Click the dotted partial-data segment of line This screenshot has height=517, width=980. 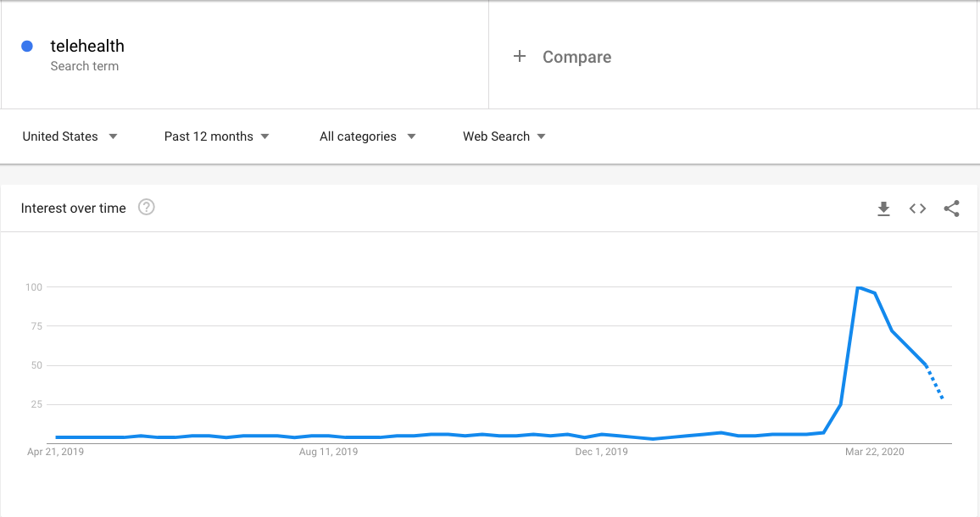(x=934, y=381)
